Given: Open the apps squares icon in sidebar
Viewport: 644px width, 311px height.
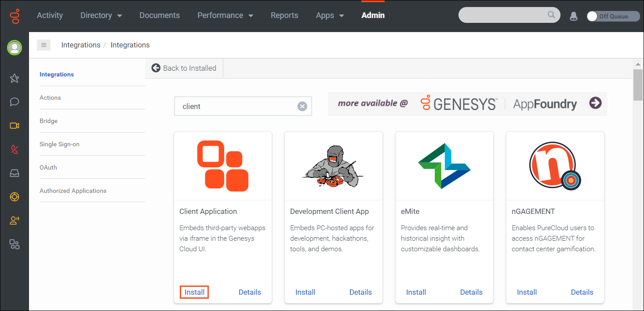Looking at the screenshot, I should pyautogui.click(x=15, y=244).
